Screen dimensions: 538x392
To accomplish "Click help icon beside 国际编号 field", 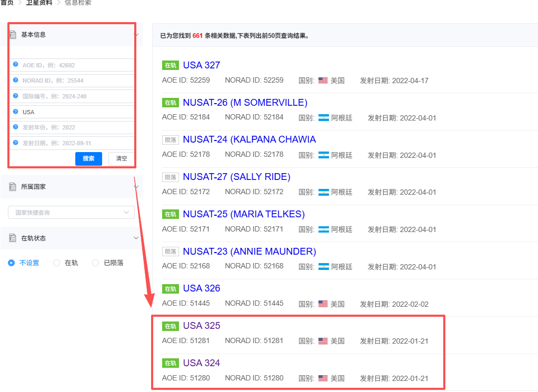I will [16, 96].
